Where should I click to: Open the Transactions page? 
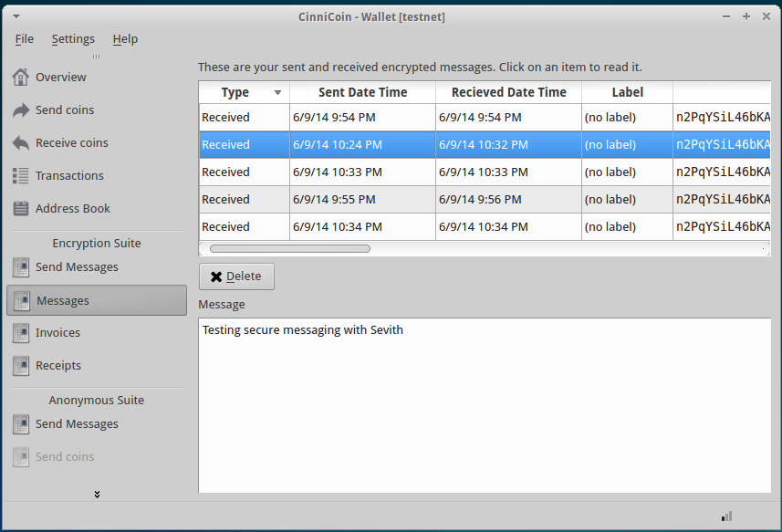69,176
